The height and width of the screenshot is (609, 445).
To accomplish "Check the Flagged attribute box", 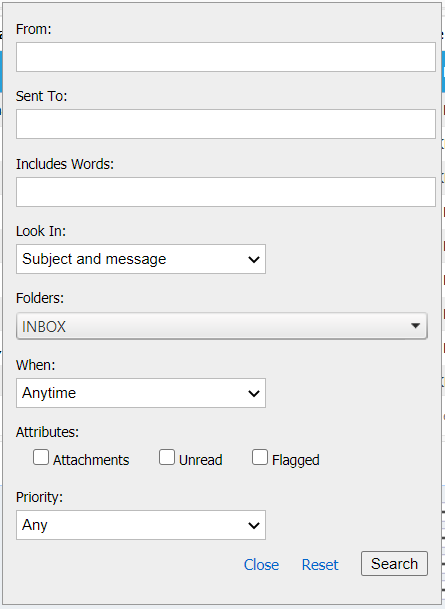I will (x=260, y=457).
